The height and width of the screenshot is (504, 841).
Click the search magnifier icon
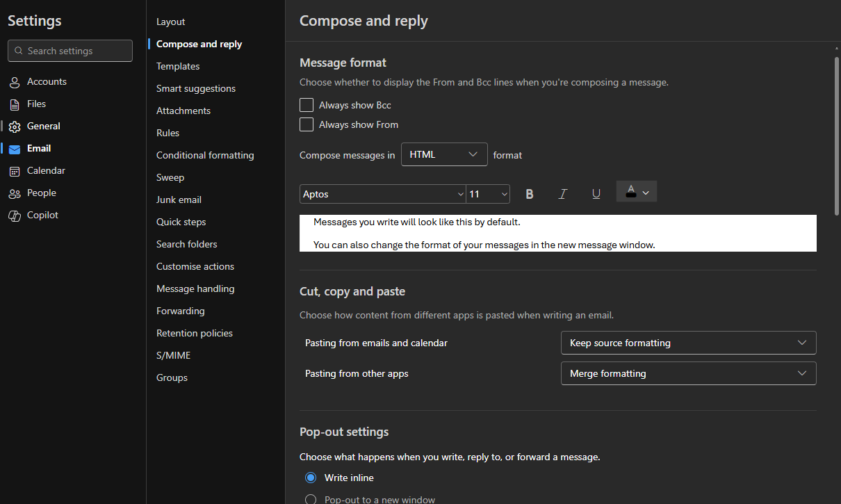18,51
